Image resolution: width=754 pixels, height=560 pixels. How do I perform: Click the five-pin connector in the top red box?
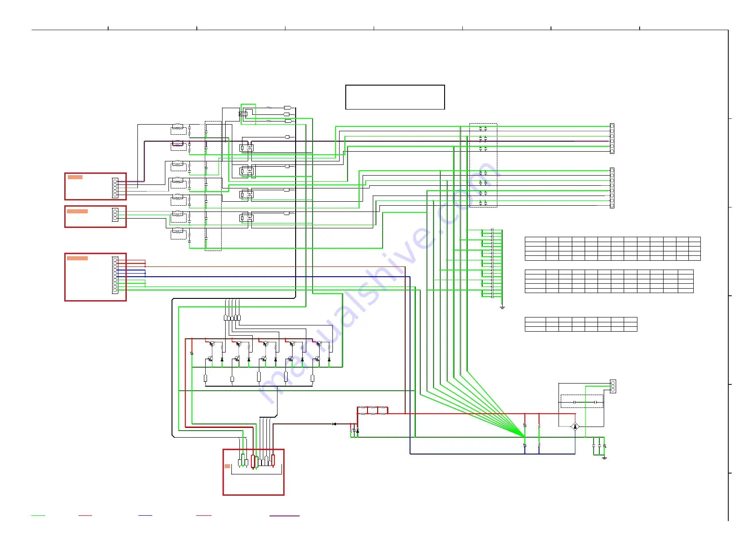115,188
